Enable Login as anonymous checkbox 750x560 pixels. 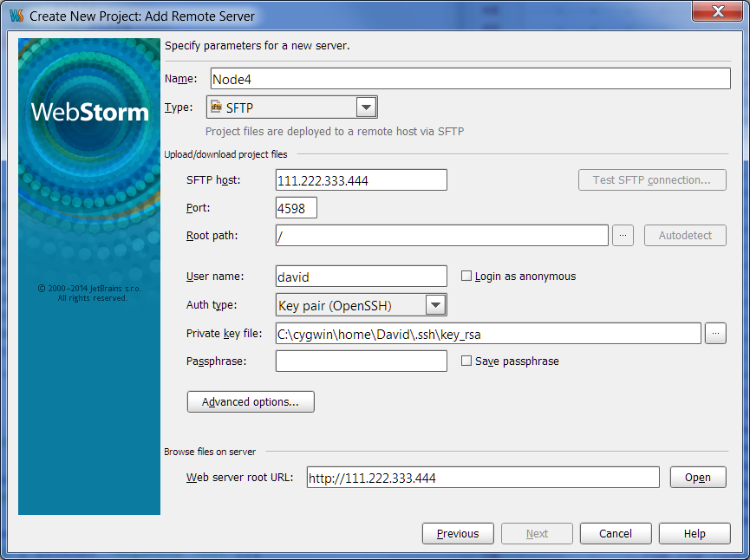click(x=466, y=276)
